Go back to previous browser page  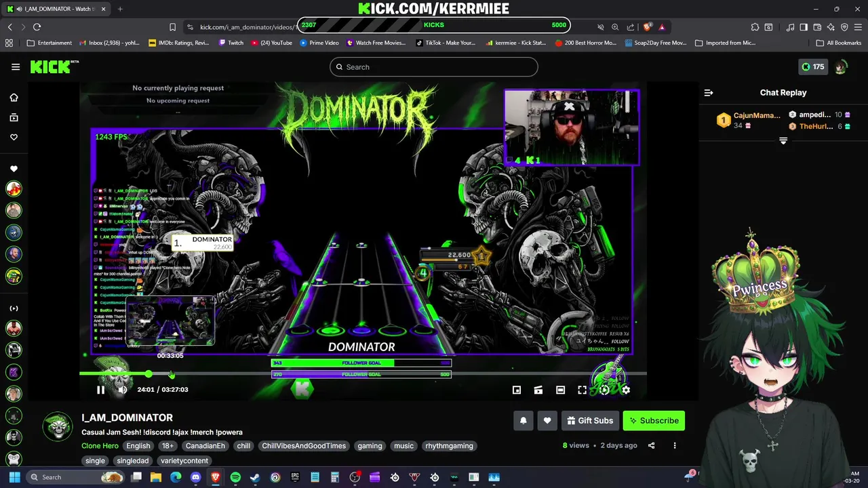(x=10, y=27)
